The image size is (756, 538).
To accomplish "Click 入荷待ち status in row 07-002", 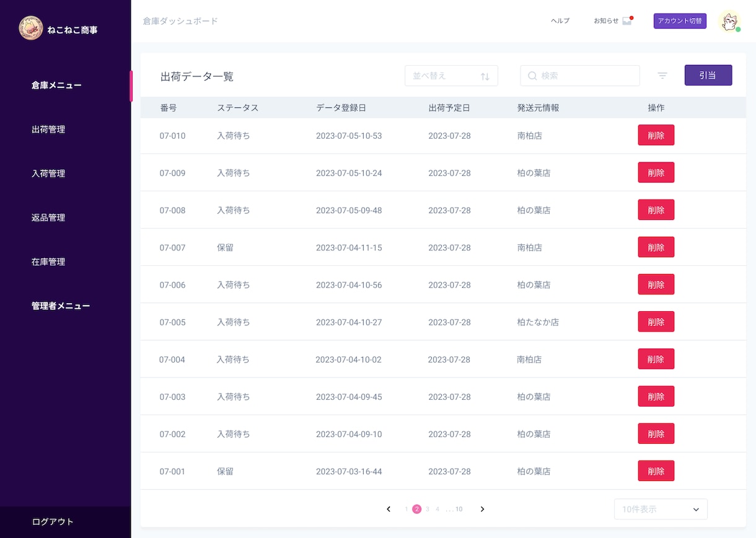I will (x=234, y=434).
